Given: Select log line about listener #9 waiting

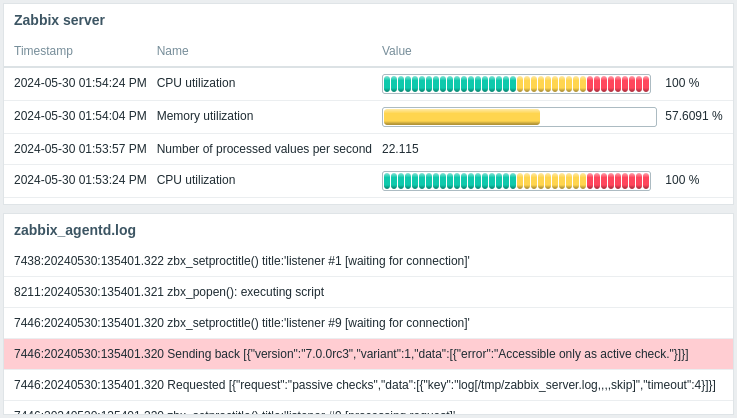Looking at the screenshot, I should click(x=368, y=323).
